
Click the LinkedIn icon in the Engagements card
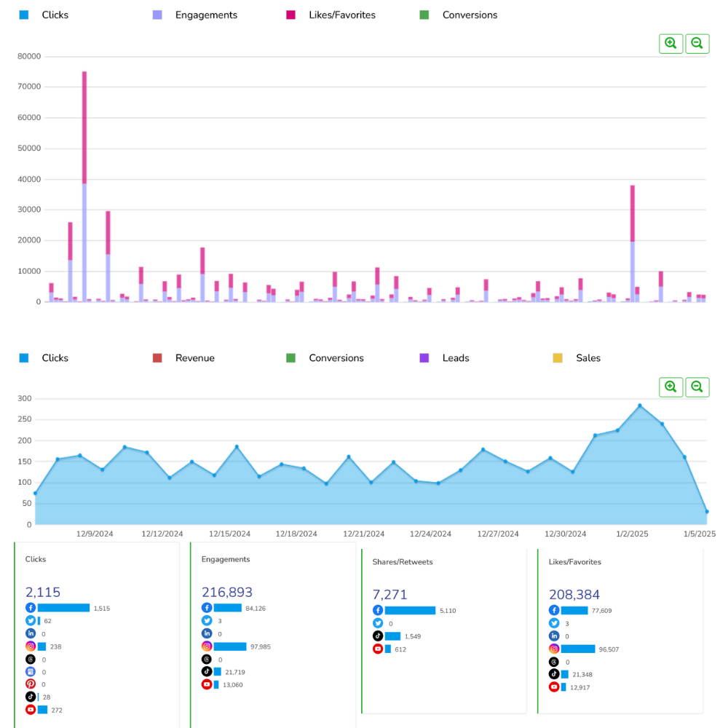(x=207, y=633)
